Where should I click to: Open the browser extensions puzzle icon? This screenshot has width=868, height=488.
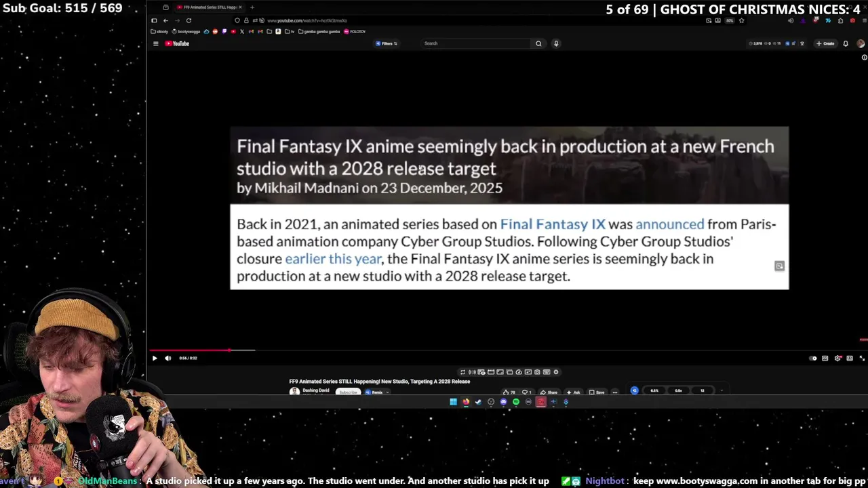[x=840, y=20]
